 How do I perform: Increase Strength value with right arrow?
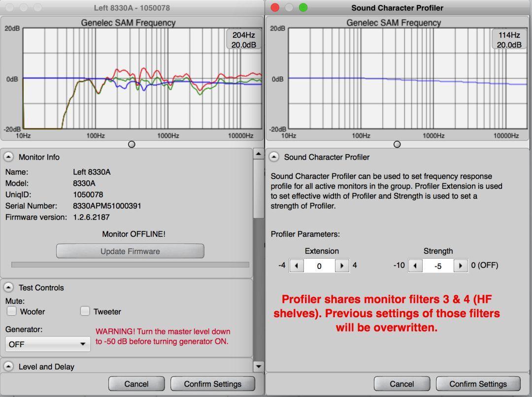coord(460,266)
